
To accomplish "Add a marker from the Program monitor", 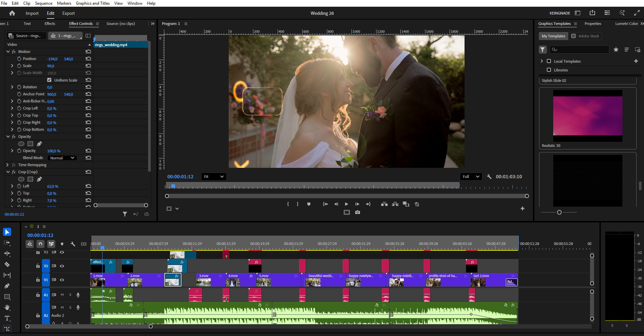I will [309, 204].
